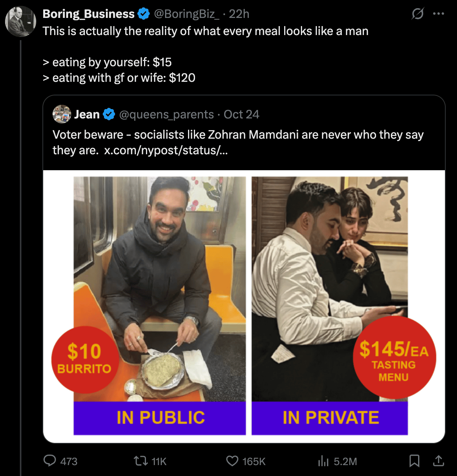Viewport: 457px width, 476px height.
Task: Enlarge the IN PUBLIC burrito photo
Action: point(160,288)
